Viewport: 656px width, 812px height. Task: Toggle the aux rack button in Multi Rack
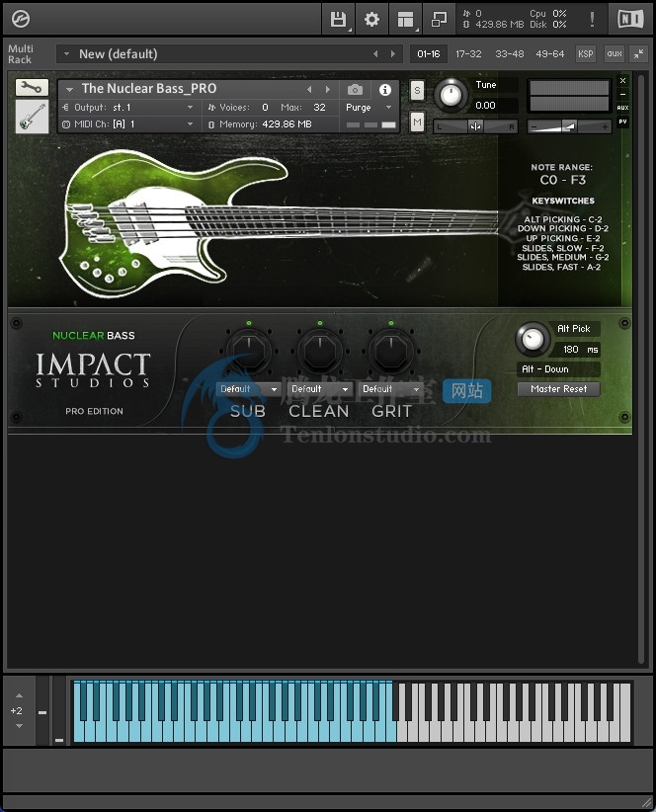(615, 54)
